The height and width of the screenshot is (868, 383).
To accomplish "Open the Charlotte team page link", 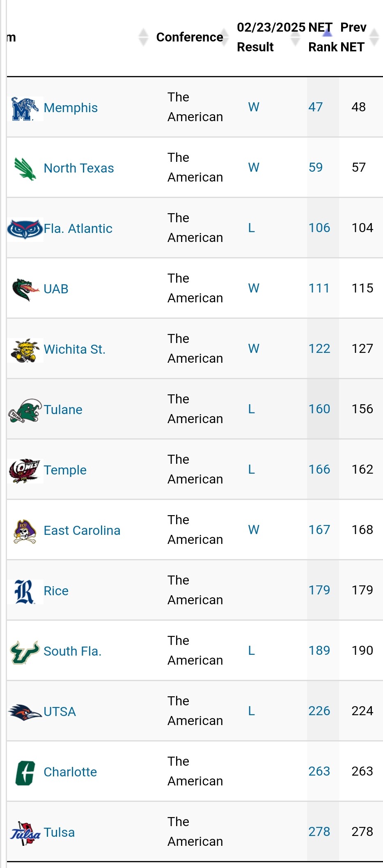I will click(70, 772).
